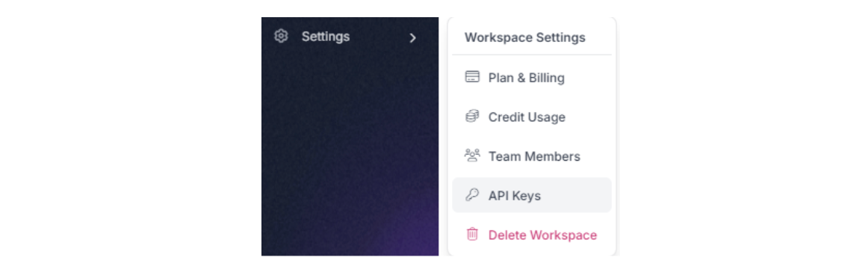
Task: Click the blank space right of Plan & Billing
Action: coord(588,78)
